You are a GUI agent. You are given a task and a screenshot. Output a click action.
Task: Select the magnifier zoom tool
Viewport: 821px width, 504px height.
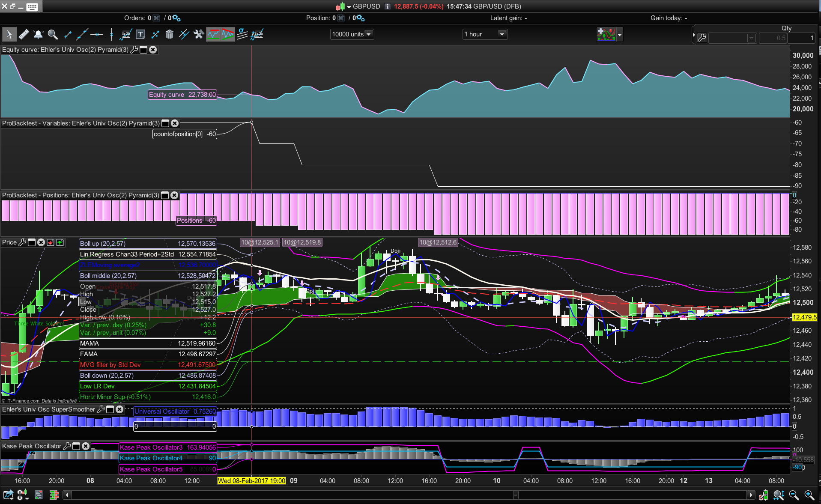tap(53, 34)
